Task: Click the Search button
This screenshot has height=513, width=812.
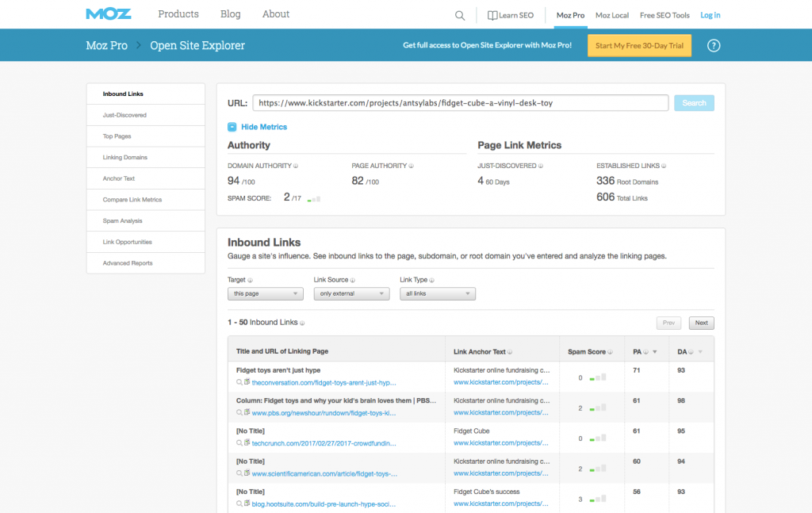Action: [694, 103]
